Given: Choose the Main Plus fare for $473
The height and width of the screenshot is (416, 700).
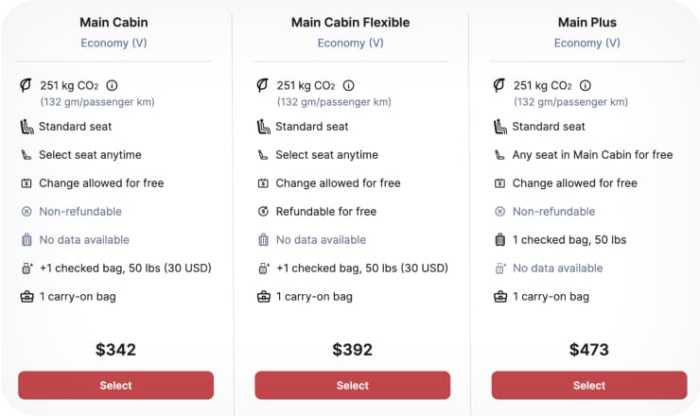Looking at the screenshot, I should pos(589,385).
